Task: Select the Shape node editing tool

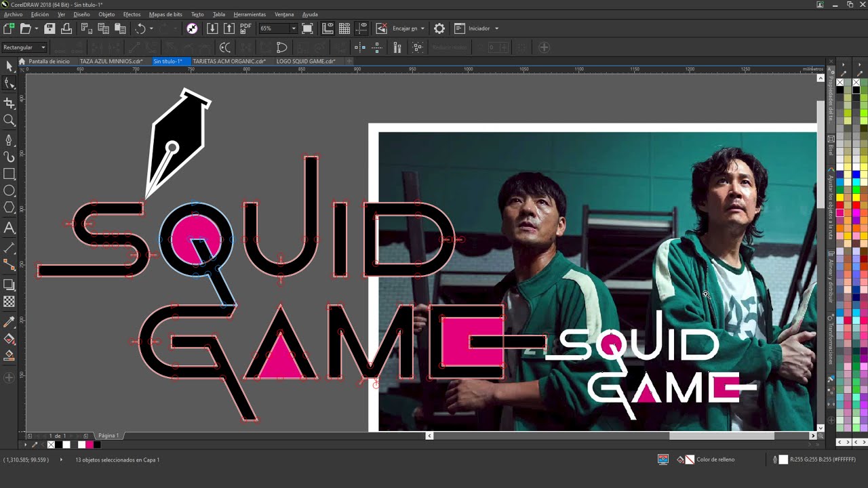Action: pyautogui.click(x=9, y=83)
